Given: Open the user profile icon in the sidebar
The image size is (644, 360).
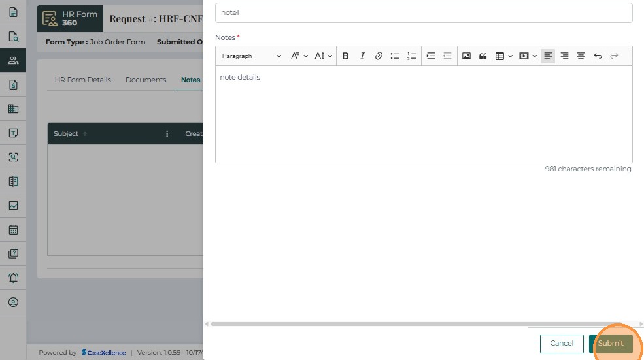Looking at the screenshot, I should point(13,302).
